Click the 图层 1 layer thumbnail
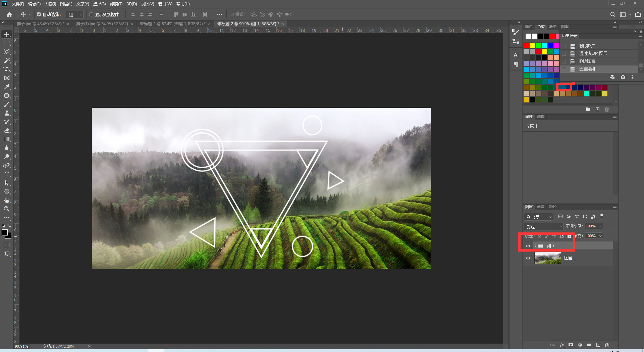The height and width of the screenshot is (352, 644). pos(547,258)
